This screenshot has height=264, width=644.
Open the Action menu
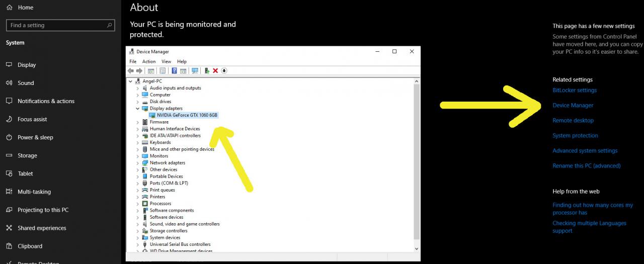(149, 61)
